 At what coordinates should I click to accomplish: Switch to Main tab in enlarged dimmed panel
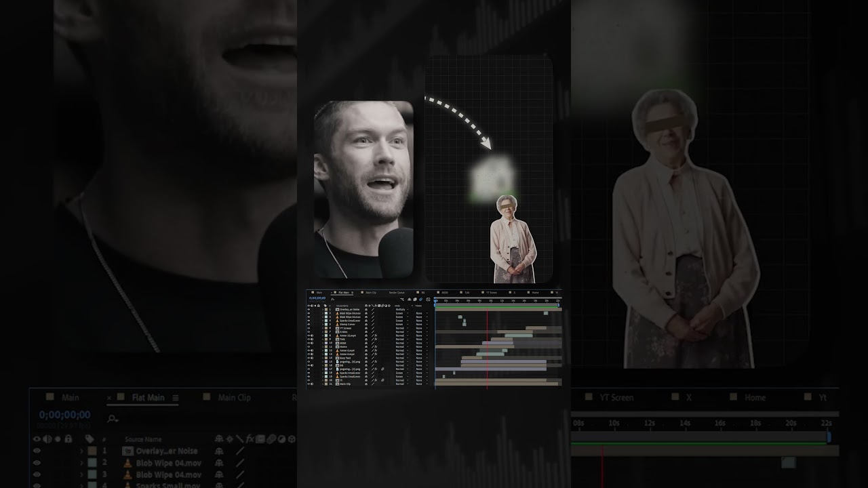(x=70, y=398)
